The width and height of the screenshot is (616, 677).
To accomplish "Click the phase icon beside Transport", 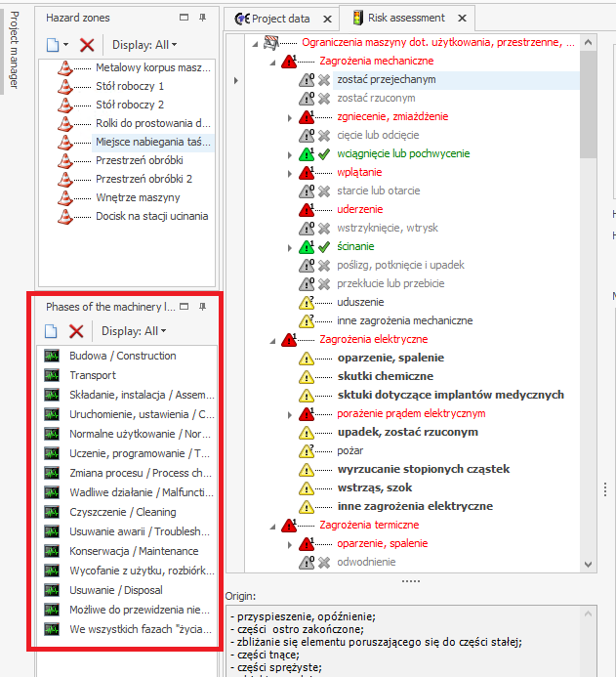I will [x=52, y=375].
